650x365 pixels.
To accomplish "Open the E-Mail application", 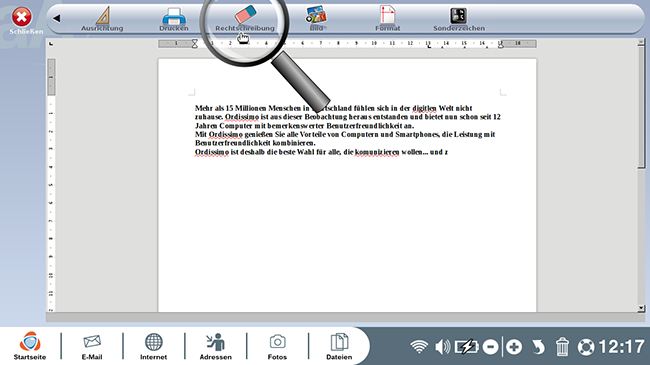I will click(x=92, y=347).
